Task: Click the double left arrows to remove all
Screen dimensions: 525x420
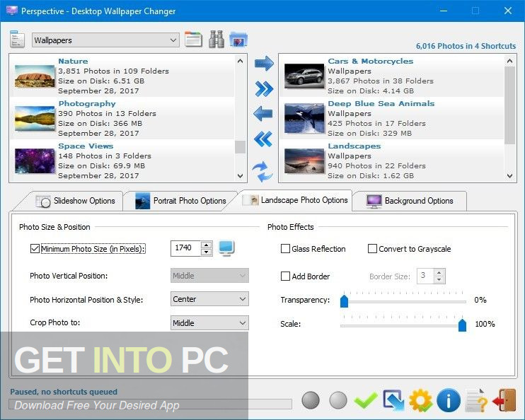Action: [263, 139]
